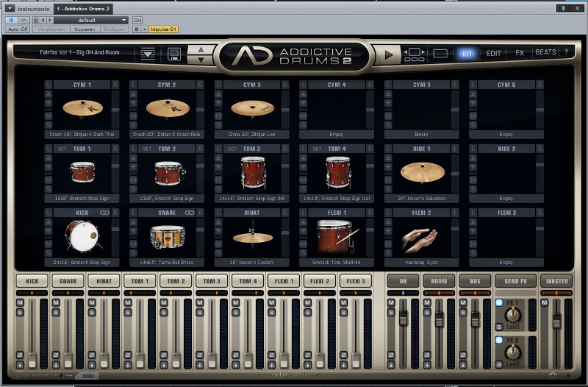Mute the KICK mixer channel
Image resolution: width=588 pixels, height=387 pixels.
point(20,302)
